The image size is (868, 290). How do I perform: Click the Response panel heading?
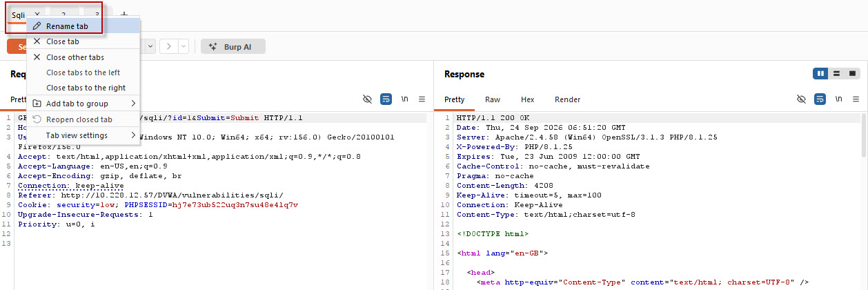point(464,74)
